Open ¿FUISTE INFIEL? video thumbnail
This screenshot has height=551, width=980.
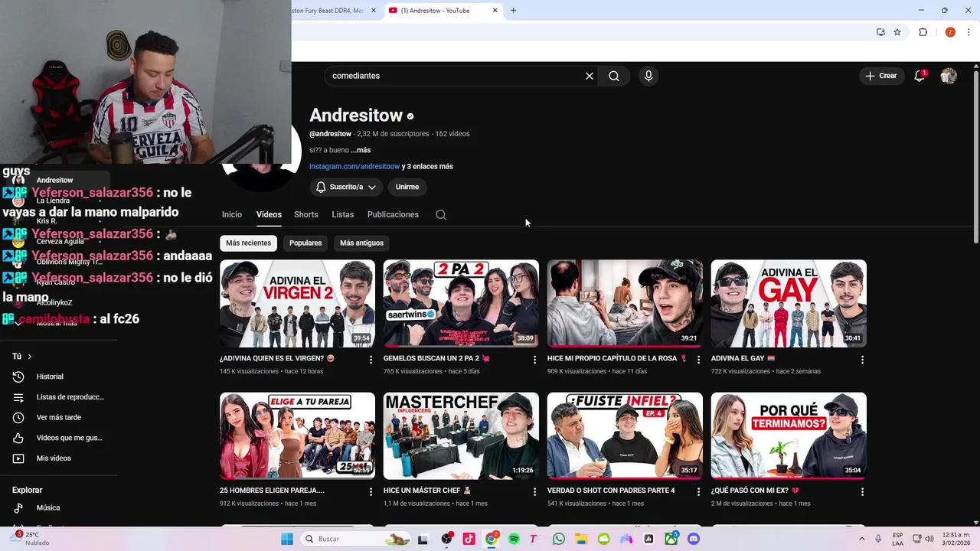[x=625, y=436]
